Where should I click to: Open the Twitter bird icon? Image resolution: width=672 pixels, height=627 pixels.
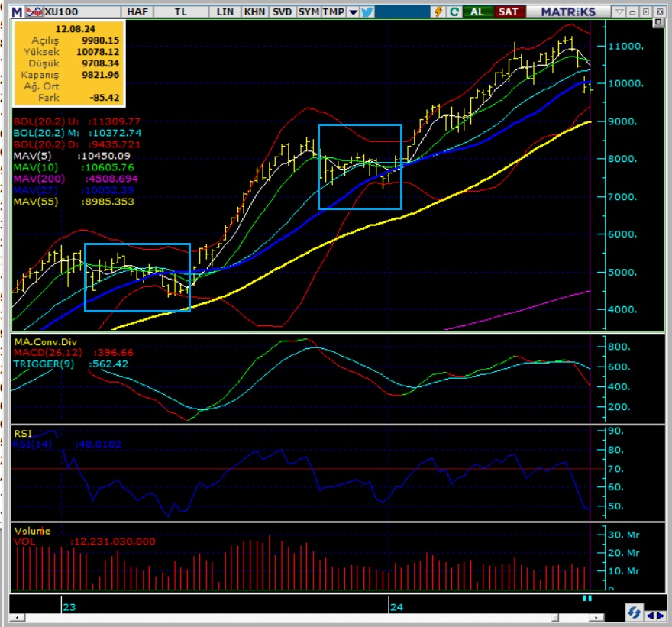pyautogui.click(x=367, y=11)
